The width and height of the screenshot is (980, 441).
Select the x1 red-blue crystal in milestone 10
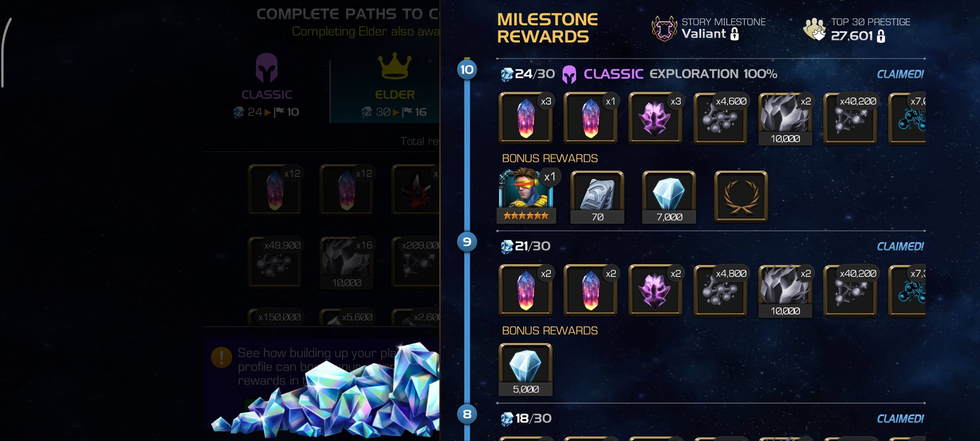point(590,118)
